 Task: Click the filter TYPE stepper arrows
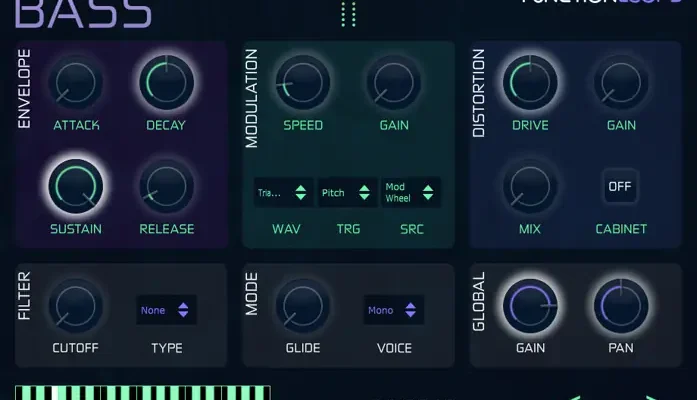183,310
